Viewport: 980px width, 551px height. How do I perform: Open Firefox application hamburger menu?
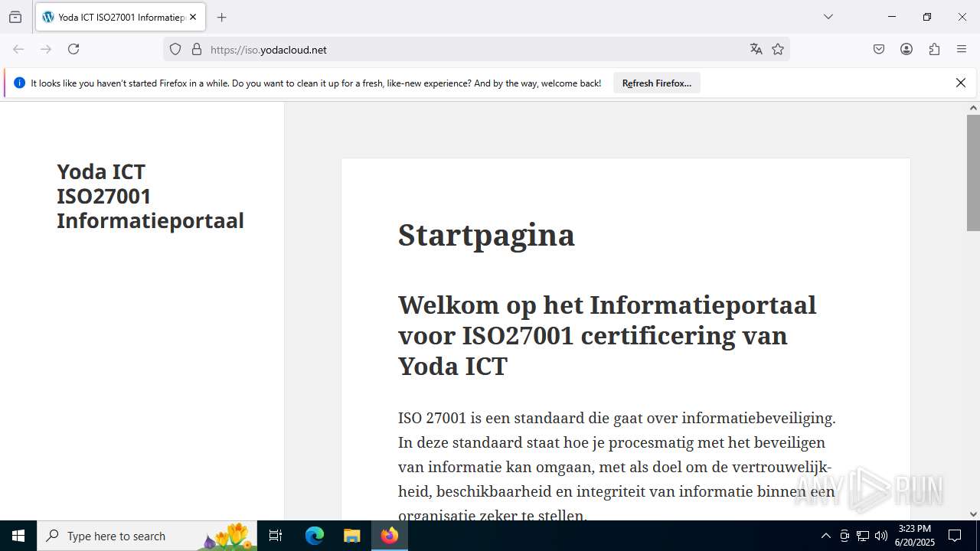coord(962,49)
